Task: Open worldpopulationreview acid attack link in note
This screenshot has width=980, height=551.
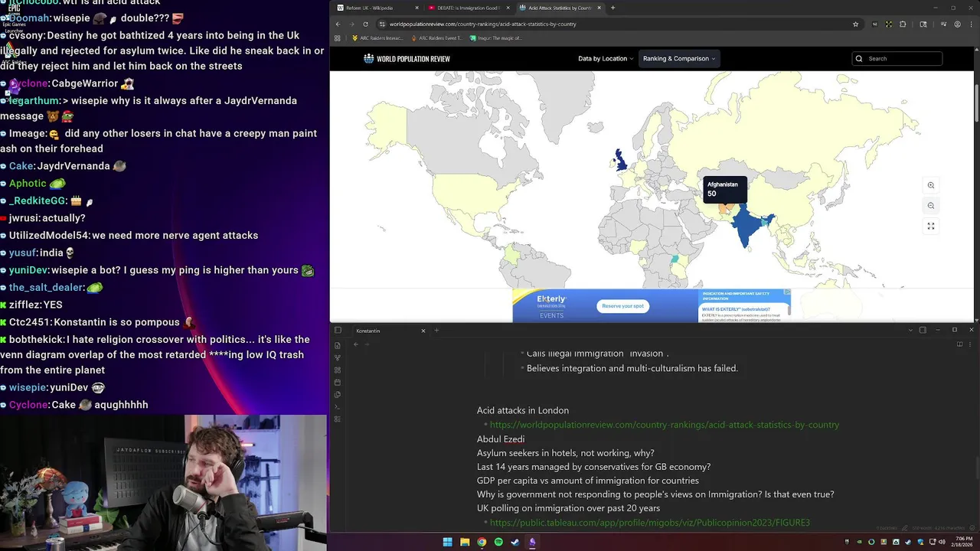Action: click(x=665, y=425)
